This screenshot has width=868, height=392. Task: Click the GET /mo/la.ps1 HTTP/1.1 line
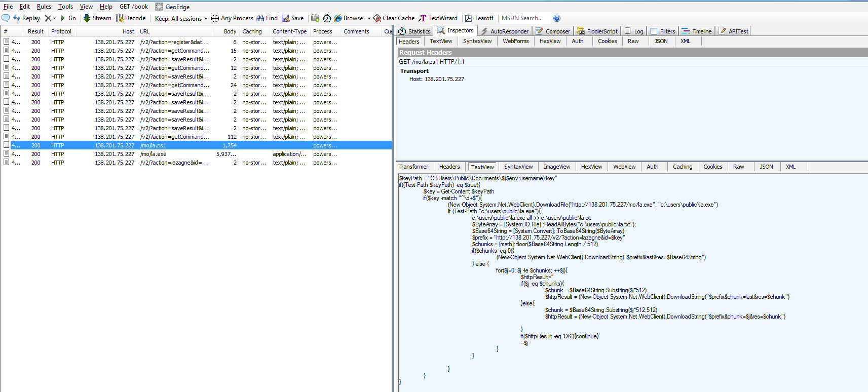point(432,62)
